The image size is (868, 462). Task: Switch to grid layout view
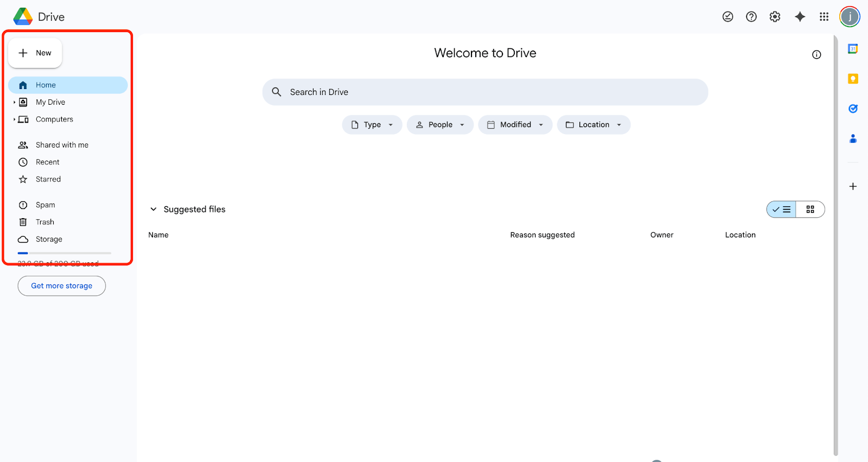810,209
